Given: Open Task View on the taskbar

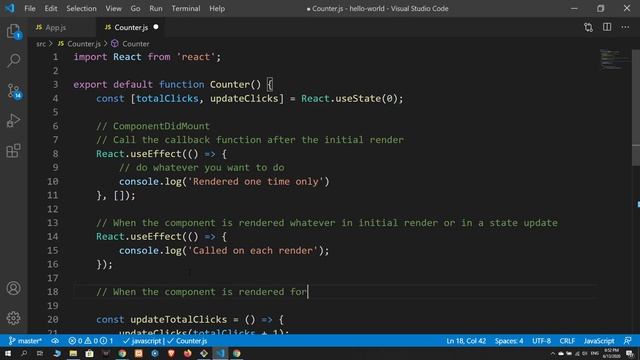Looking at the screenshot, I should [x=40, y=353].
